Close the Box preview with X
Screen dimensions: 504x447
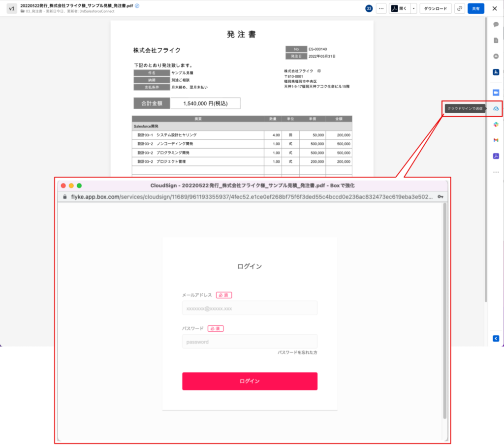click(495, 9)
